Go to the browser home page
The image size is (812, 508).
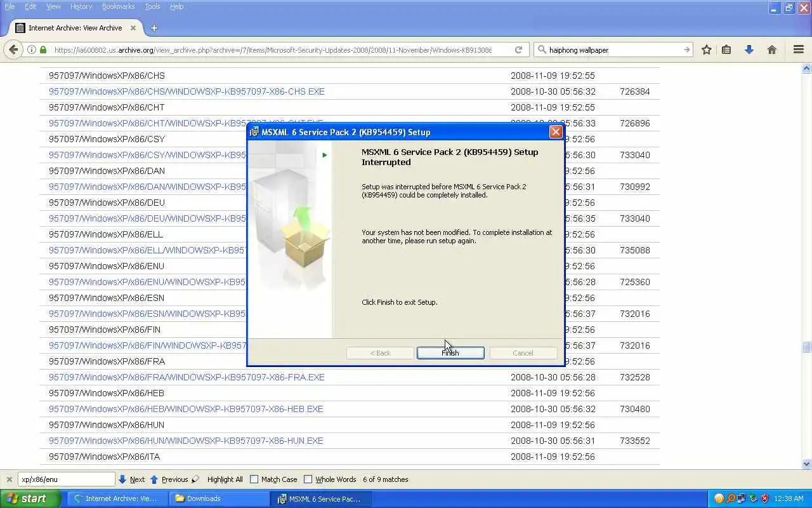pyautogui.click(x=772, y=50)
